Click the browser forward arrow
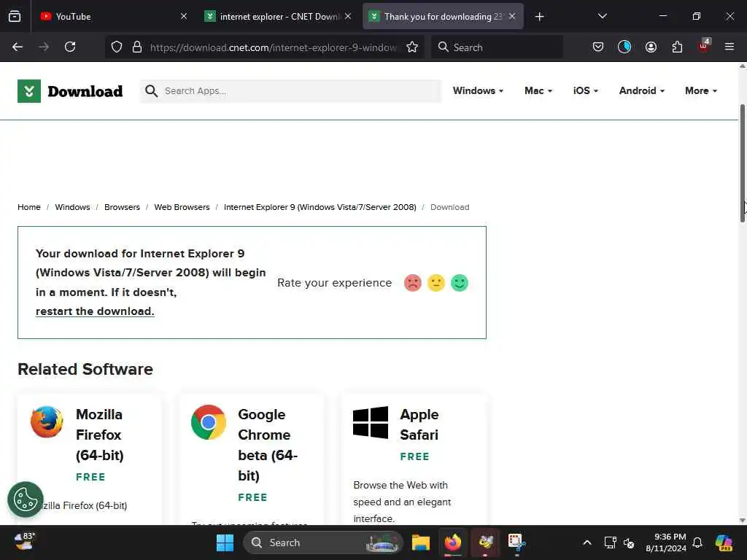This screenshot has width=747, height=560. 44,47
